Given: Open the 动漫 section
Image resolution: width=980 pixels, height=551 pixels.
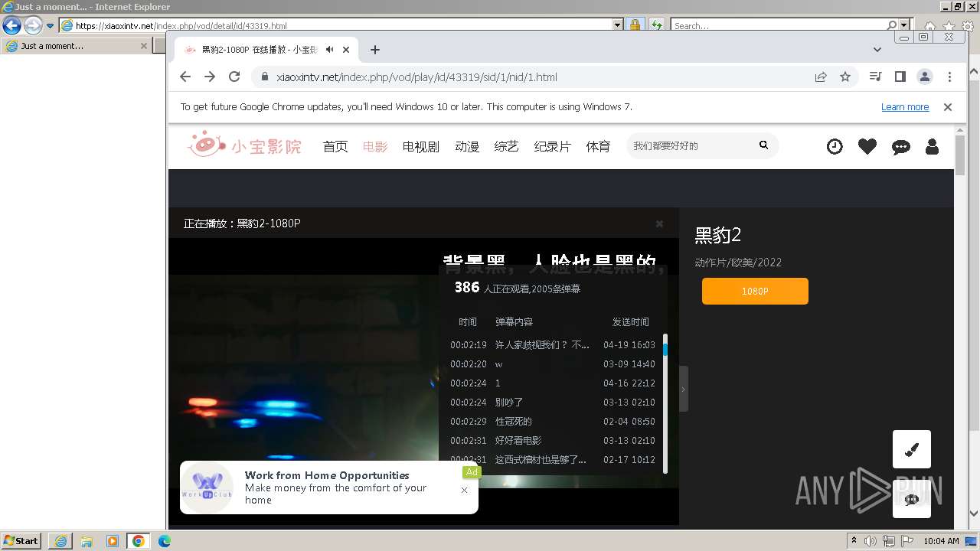Looking at the screenshot, I should point(467,146).
